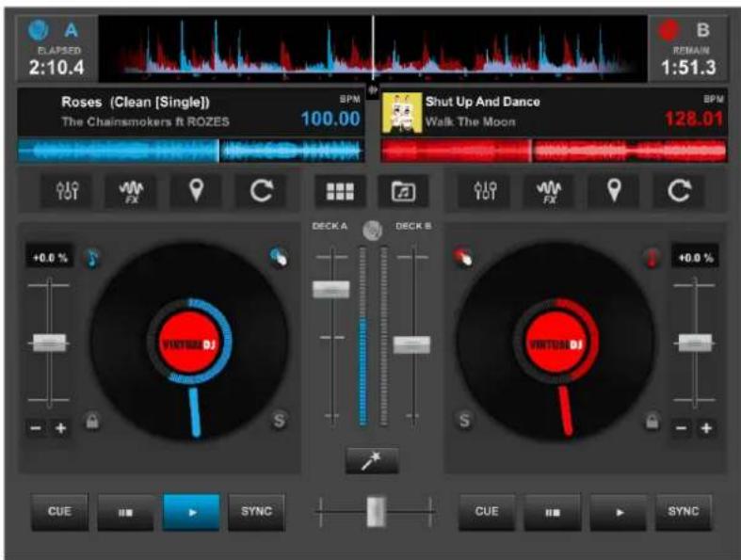
Task: Click the Deck B turntable platter
Action: click(556, 342)
